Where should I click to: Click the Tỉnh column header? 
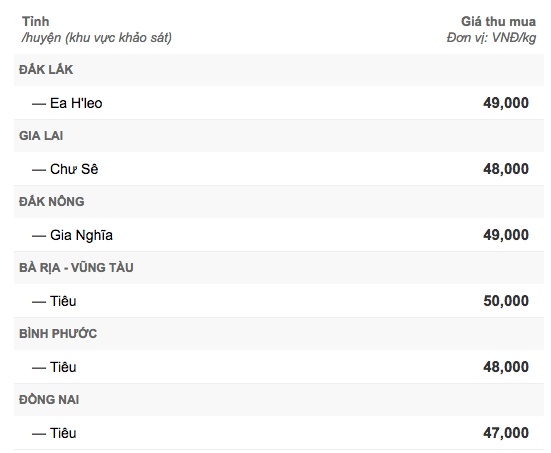point(35,22)
